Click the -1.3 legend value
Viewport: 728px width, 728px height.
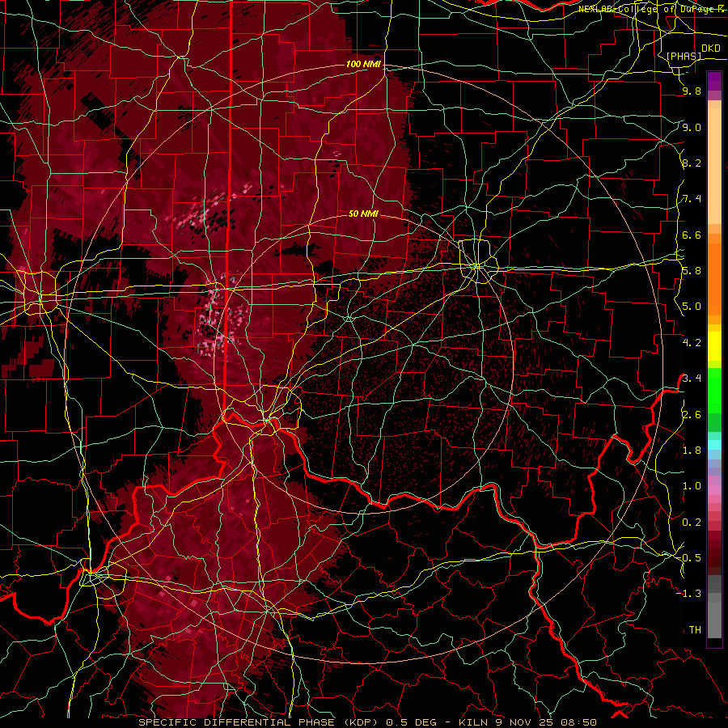[688, 594]
